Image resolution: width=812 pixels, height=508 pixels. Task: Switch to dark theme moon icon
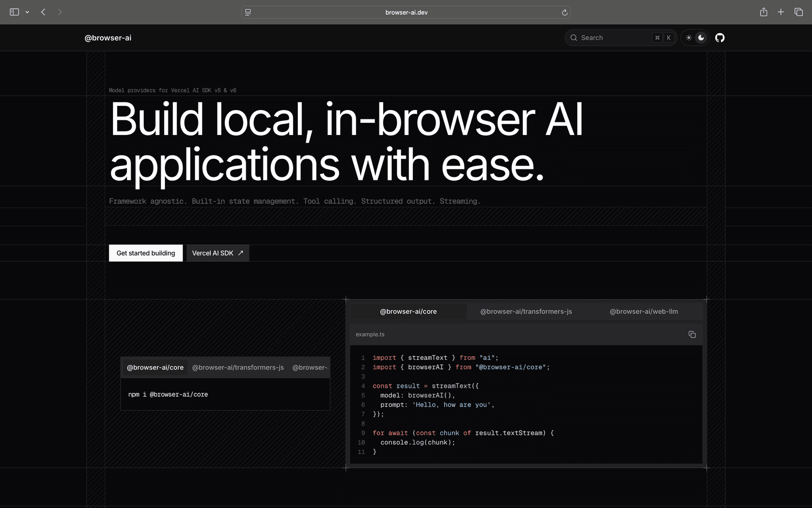tap(701, 38)
